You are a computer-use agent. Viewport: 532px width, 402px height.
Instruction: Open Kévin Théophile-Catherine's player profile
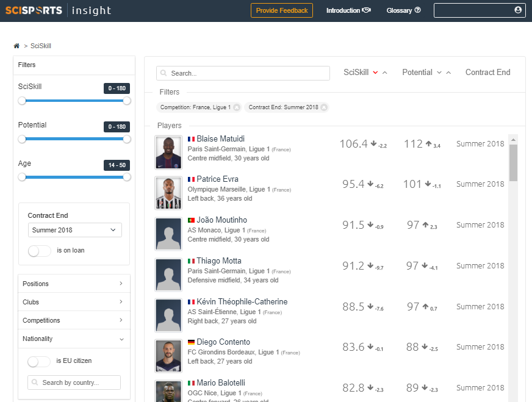(x=242, y=302)
